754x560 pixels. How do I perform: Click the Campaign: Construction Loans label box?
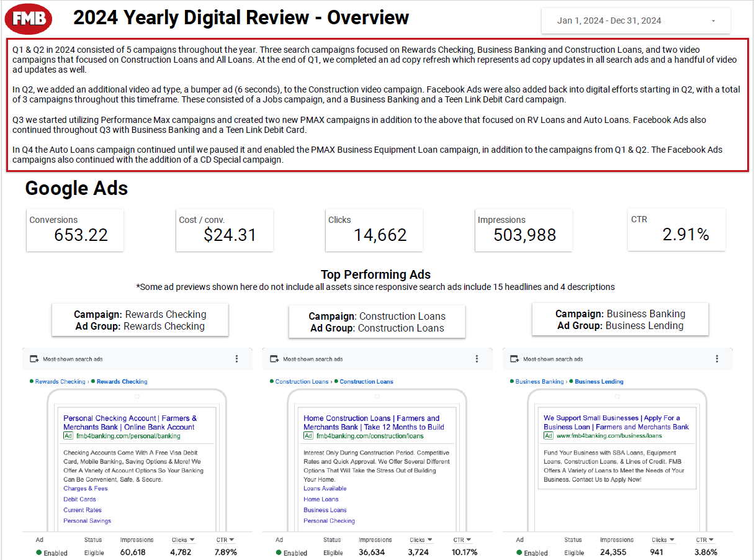[377, 322]
